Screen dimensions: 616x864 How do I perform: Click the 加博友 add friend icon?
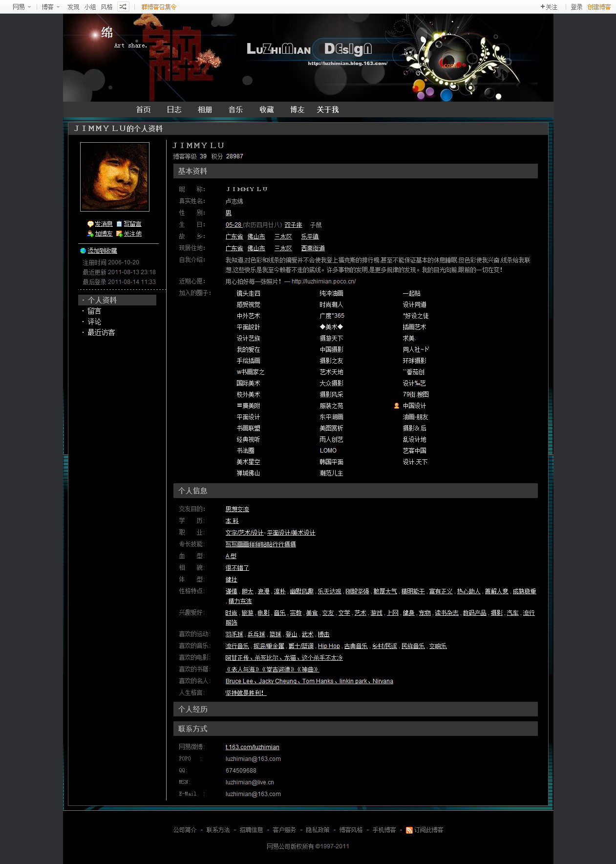[90, 234]
